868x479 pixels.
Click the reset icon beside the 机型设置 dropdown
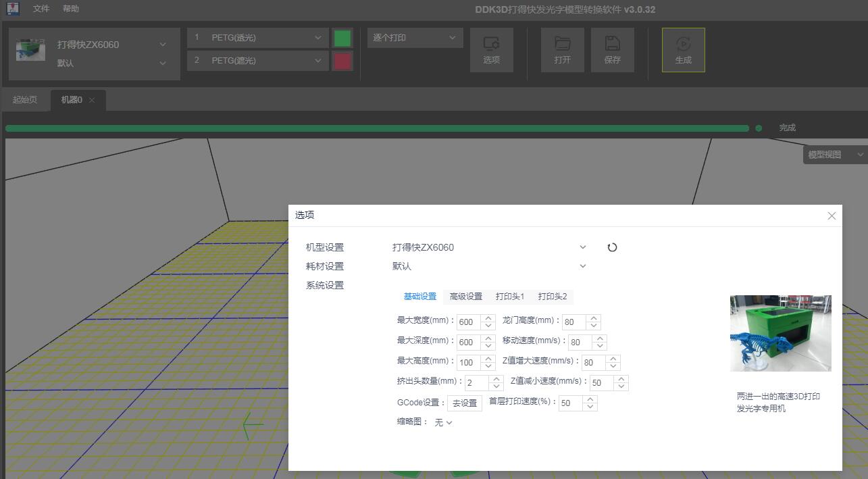(612, 247)
